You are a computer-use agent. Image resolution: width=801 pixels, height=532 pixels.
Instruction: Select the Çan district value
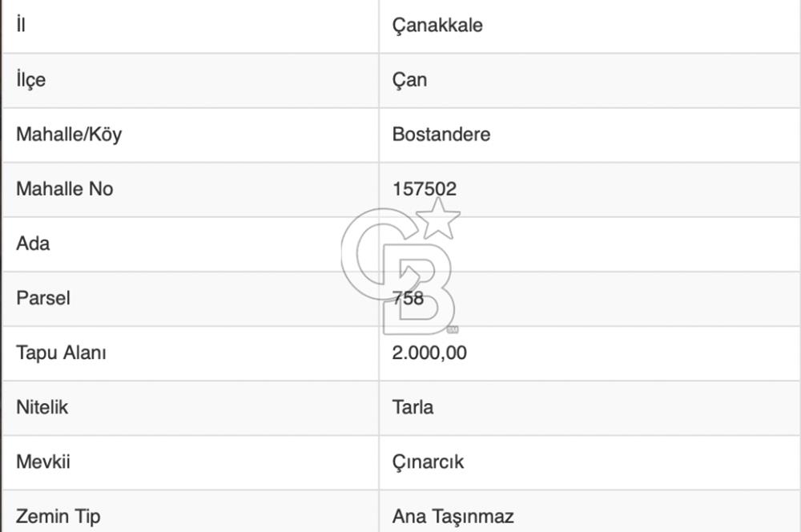[409, 80]
